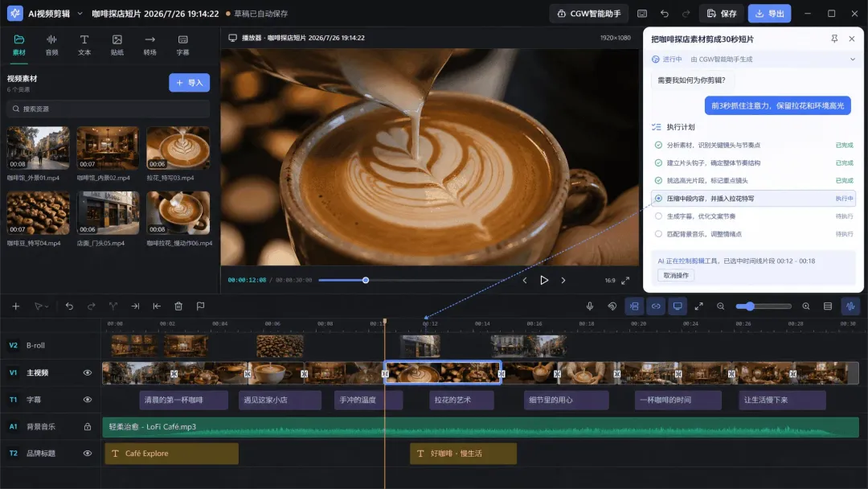Open the caption preview icon in title bar
This screenshot has width=868, height=489.
coord(642,14)
